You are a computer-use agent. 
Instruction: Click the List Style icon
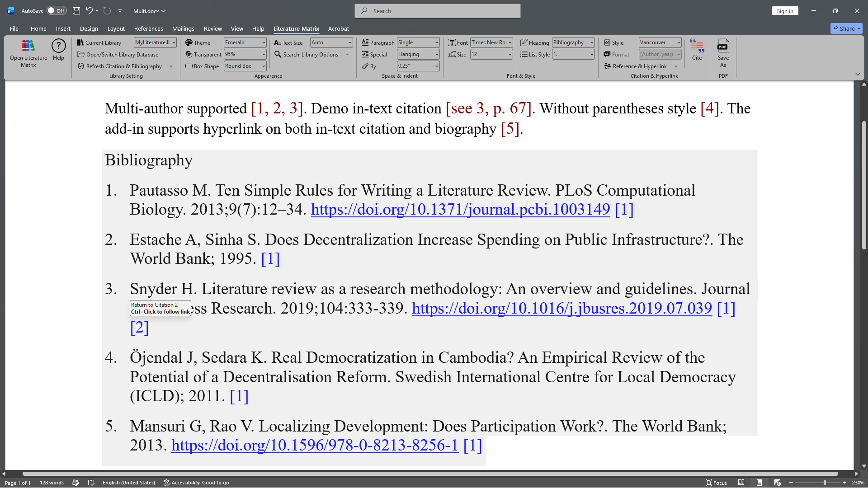click(524, 54)
